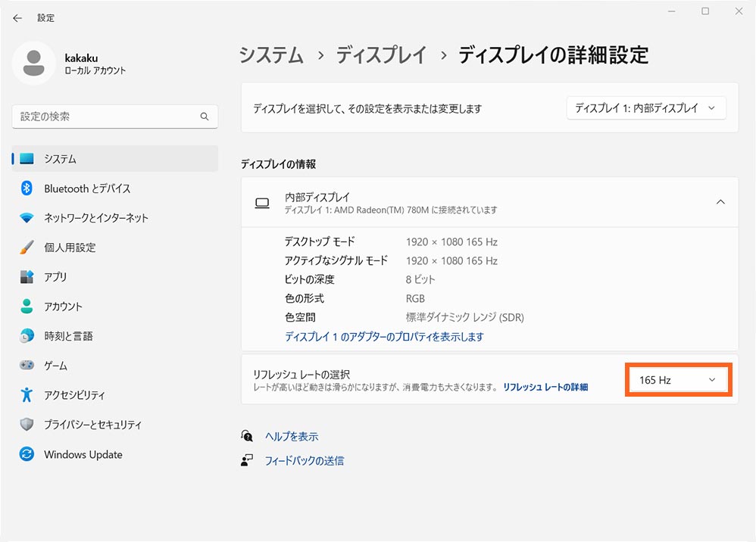
Task: Click the アクセシビリティ person icon
Action: point(27,395)
